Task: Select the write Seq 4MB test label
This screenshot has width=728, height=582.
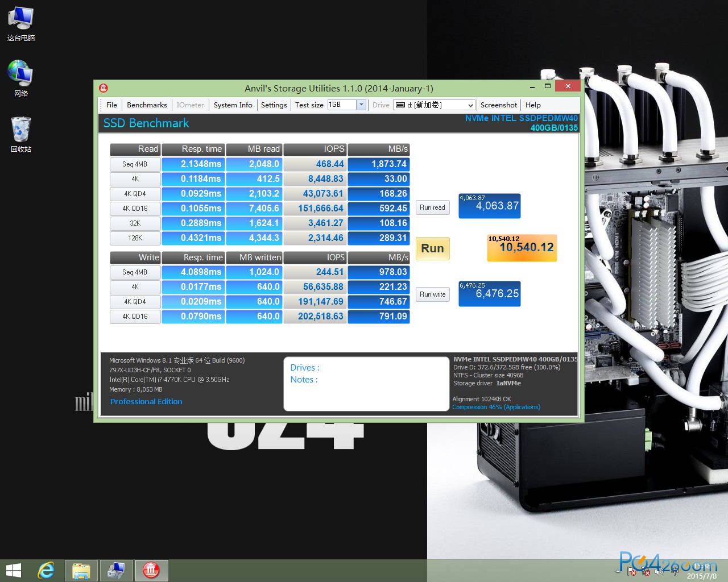Action: [135, 272]
